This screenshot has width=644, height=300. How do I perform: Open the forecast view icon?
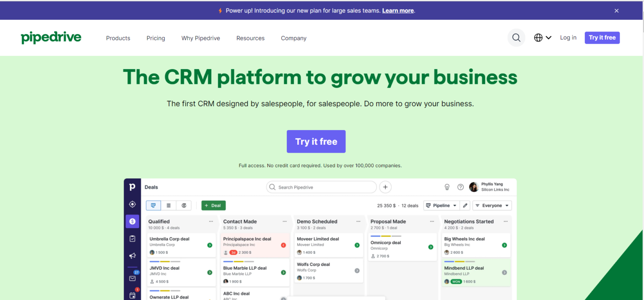pos(184,205)
